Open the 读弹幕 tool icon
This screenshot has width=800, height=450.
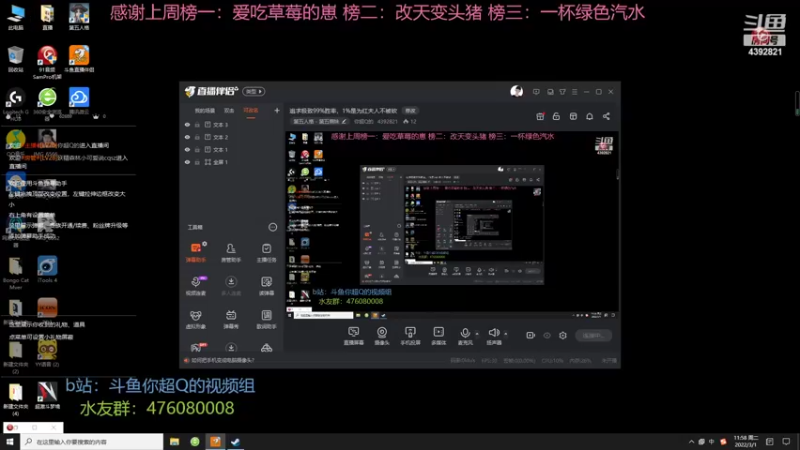tap(266, 286)
